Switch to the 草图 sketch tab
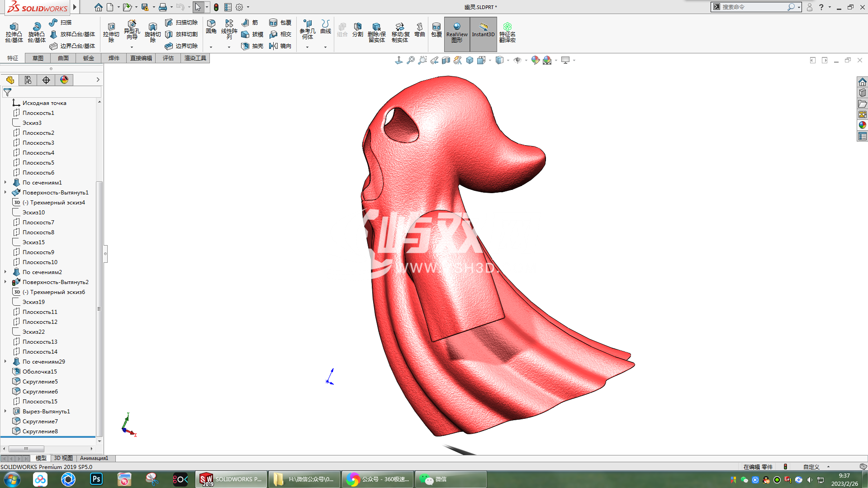The image size is (868, 488). (38, 58)
